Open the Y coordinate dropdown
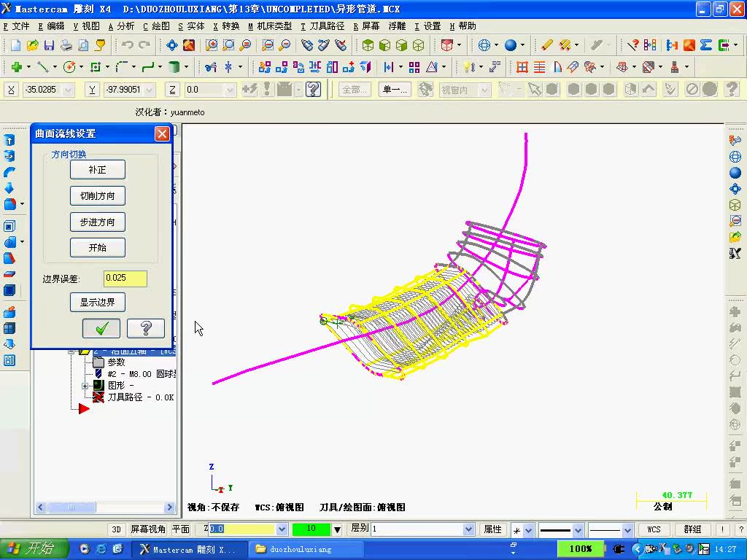 pos(149,90)
